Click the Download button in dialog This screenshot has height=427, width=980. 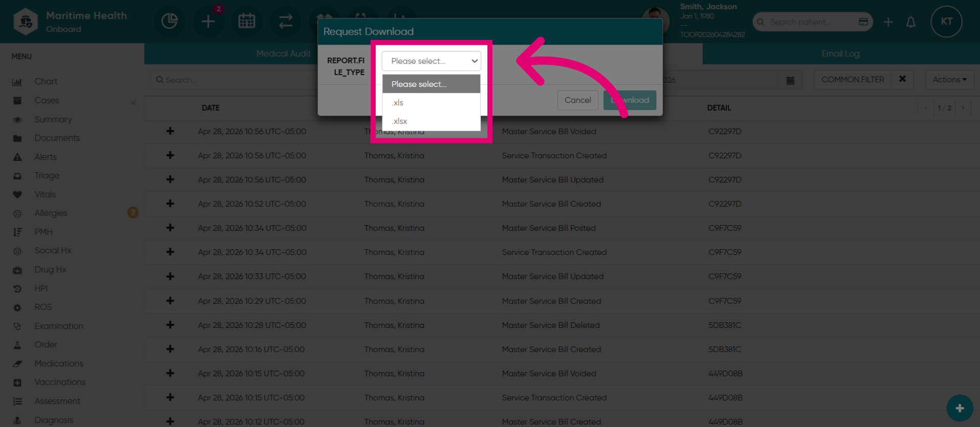tap(630, 100)
